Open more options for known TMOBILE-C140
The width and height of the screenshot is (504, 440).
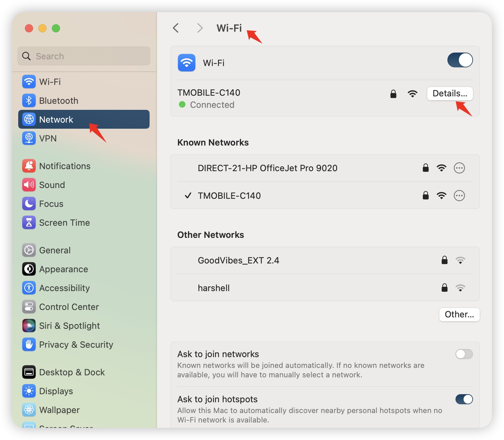click(459, 195)
